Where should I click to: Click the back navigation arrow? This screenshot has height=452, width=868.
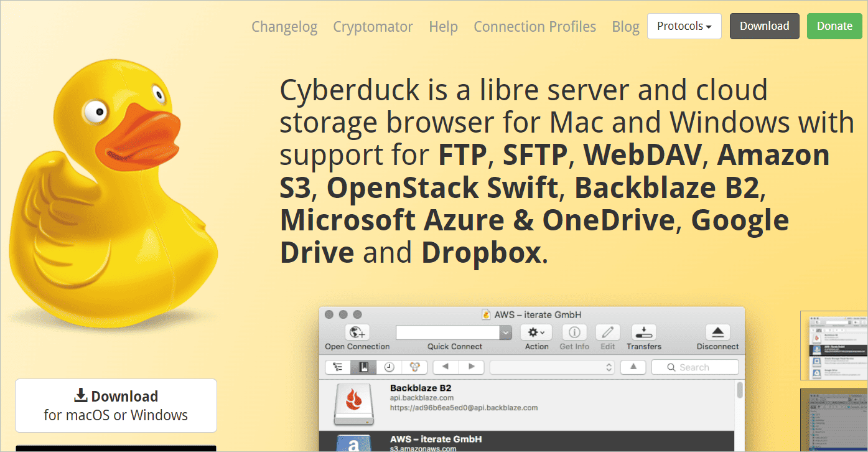click(x=446, y=367)
